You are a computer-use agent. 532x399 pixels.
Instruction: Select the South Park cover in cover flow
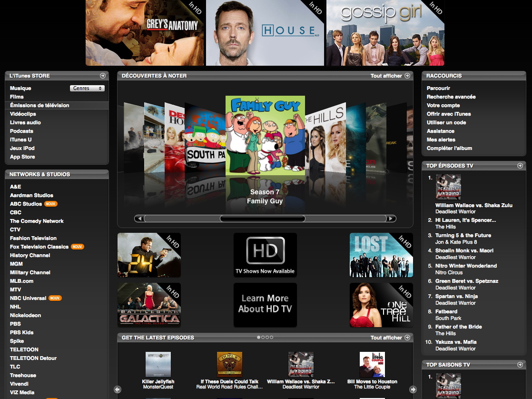tap(205, 139)
